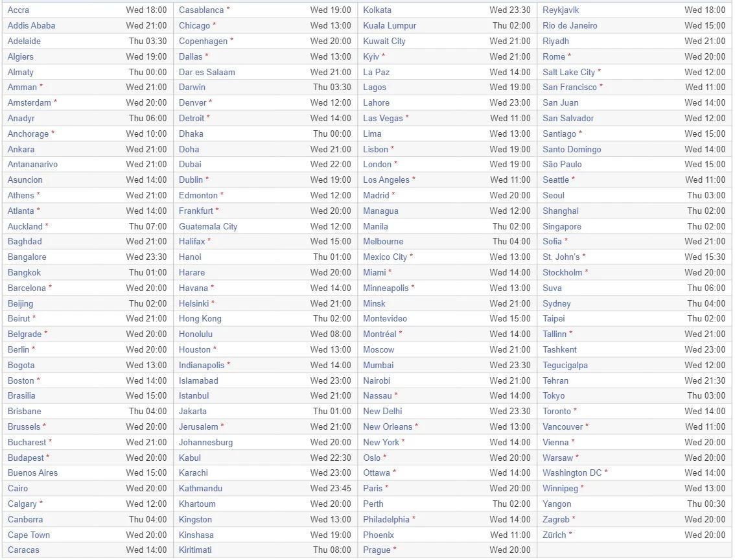Screen dimensions: 735x560
Task: Open the Mexico City link
Action: pyautogui.click(x=385, y=257)
